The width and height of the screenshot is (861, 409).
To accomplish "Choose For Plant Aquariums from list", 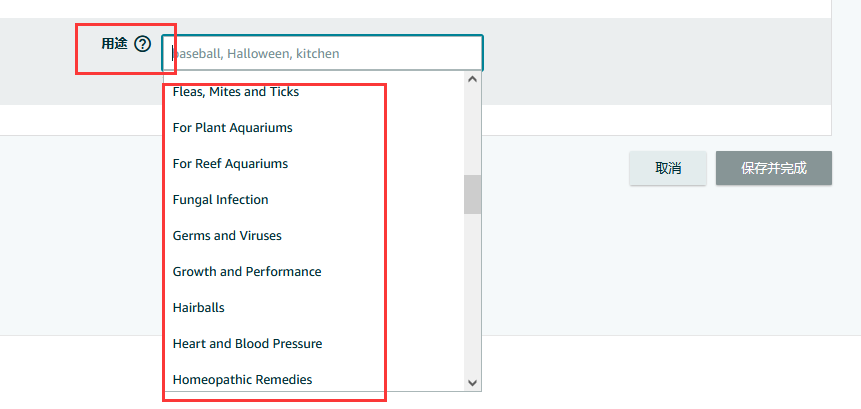I will [232, 128].
